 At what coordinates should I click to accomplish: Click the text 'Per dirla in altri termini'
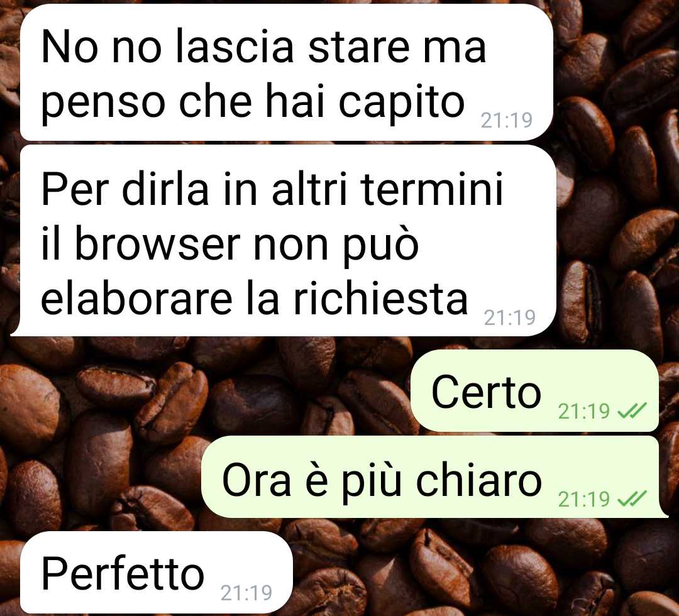(272, 189)
